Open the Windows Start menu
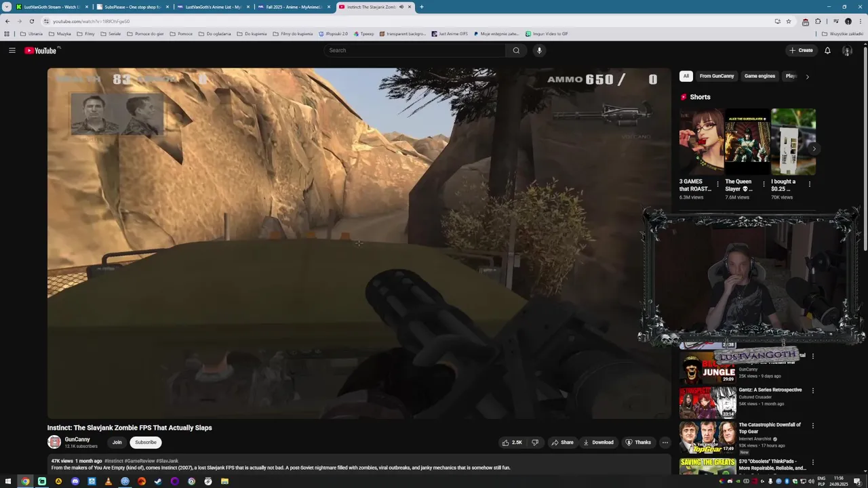This screenshot has height=488, width=868. point(8,481)
